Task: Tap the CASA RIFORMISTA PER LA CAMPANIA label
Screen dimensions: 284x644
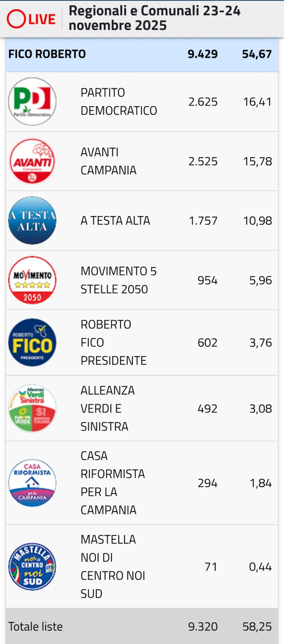Action: click(x=113, y=483)
